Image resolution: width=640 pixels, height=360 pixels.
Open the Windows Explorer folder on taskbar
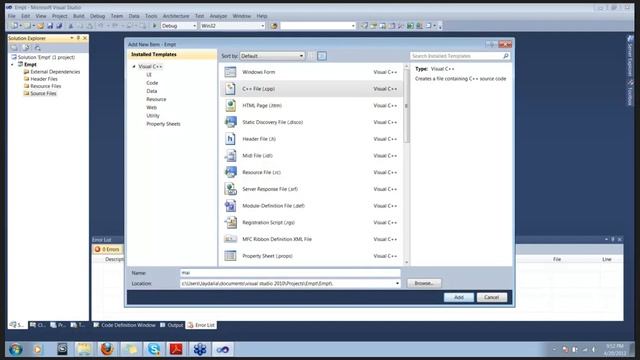84,349
